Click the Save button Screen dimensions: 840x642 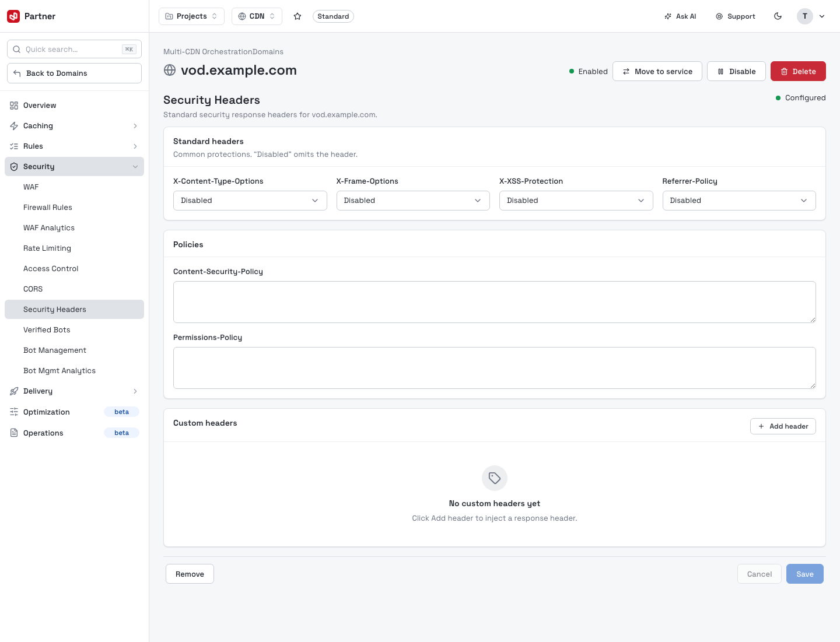pos(805,574)
